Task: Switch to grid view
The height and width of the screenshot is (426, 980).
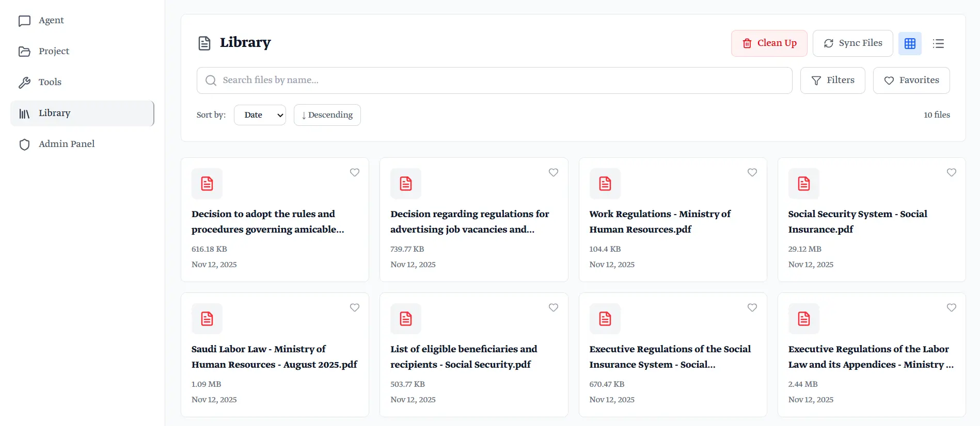Action: click(x=910, y=43)
